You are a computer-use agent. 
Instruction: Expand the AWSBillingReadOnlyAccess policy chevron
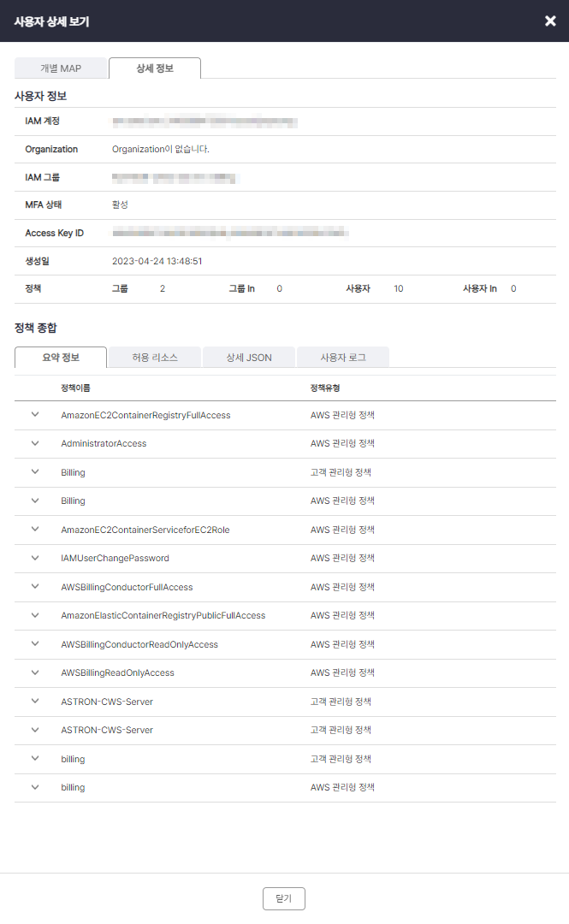click(35, 672)
